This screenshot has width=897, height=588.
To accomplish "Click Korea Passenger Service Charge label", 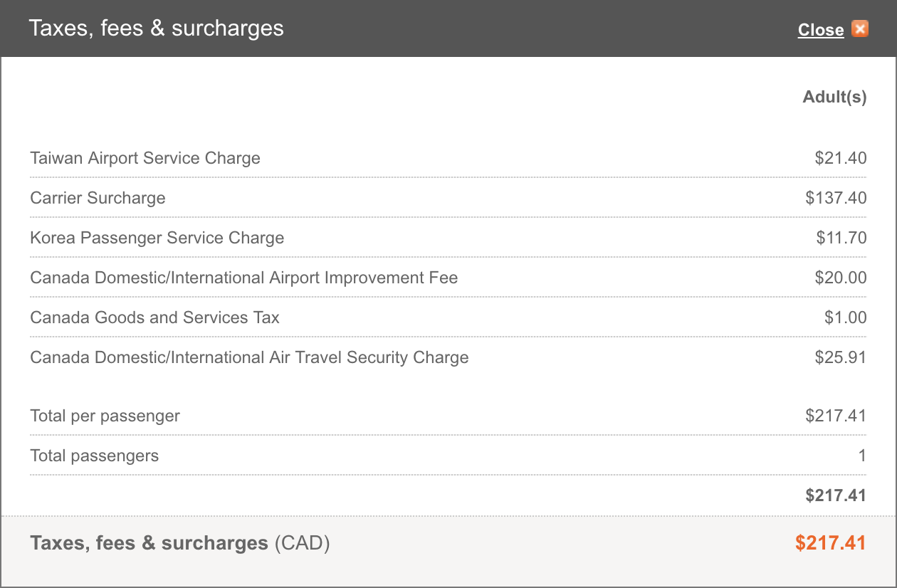I will [x=157, y=238].
